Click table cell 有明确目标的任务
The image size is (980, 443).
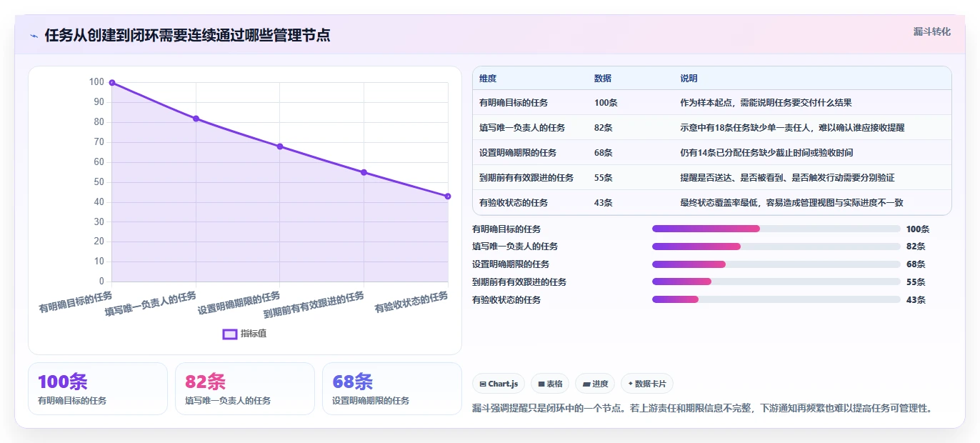514,103
